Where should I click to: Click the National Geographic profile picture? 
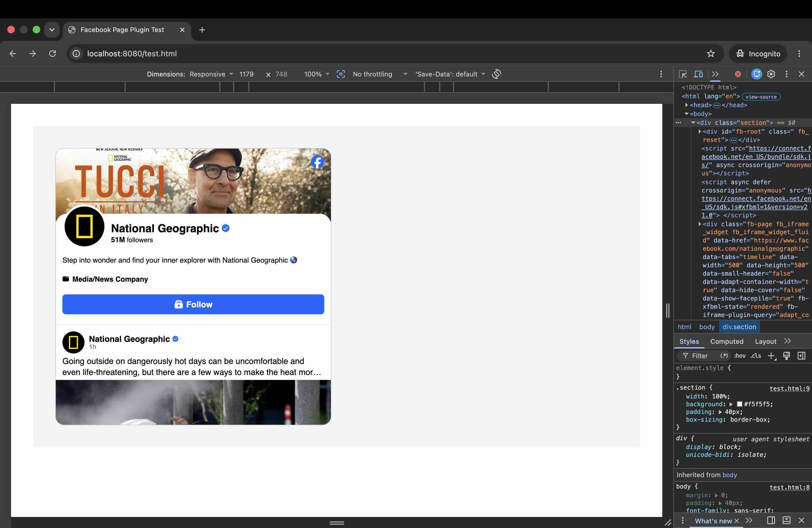(x=84, y=226)
